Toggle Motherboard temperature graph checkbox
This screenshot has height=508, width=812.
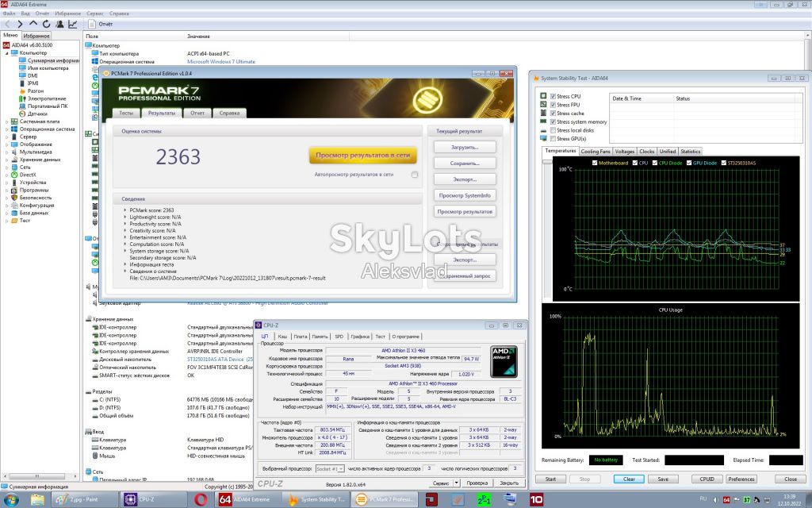point(595,163)
